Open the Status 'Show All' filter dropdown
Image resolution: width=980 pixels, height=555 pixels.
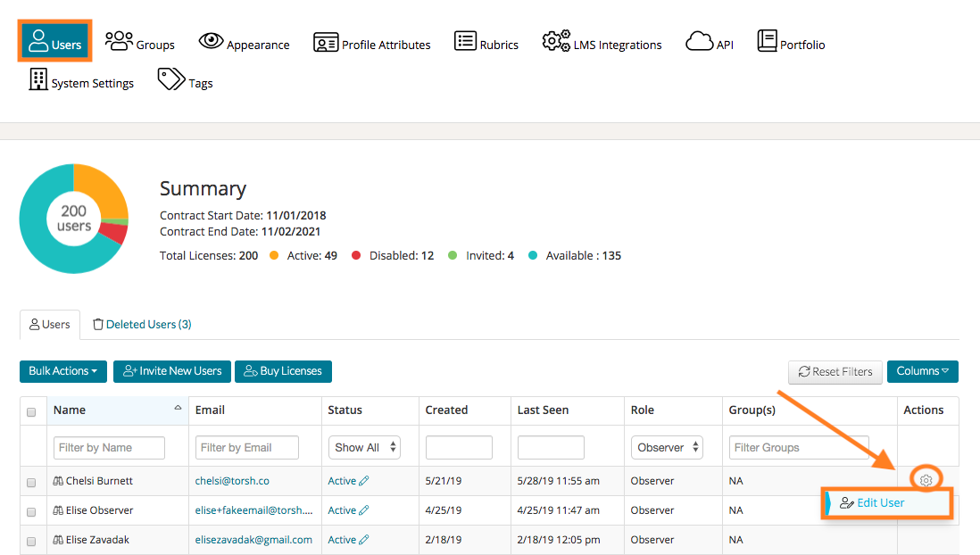364,447
